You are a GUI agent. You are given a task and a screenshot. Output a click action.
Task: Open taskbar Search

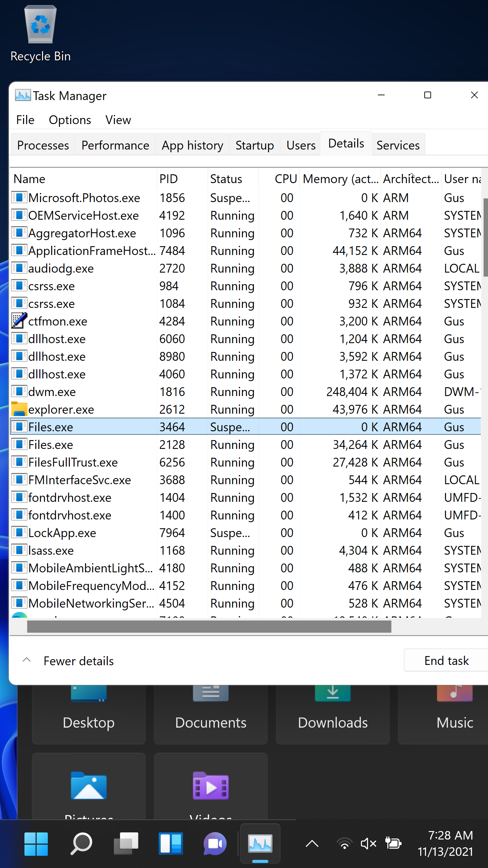point(81,844)
